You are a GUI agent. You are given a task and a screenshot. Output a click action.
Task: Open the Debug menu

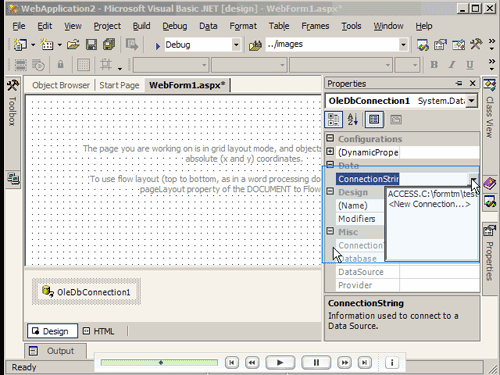click(175, 26)
